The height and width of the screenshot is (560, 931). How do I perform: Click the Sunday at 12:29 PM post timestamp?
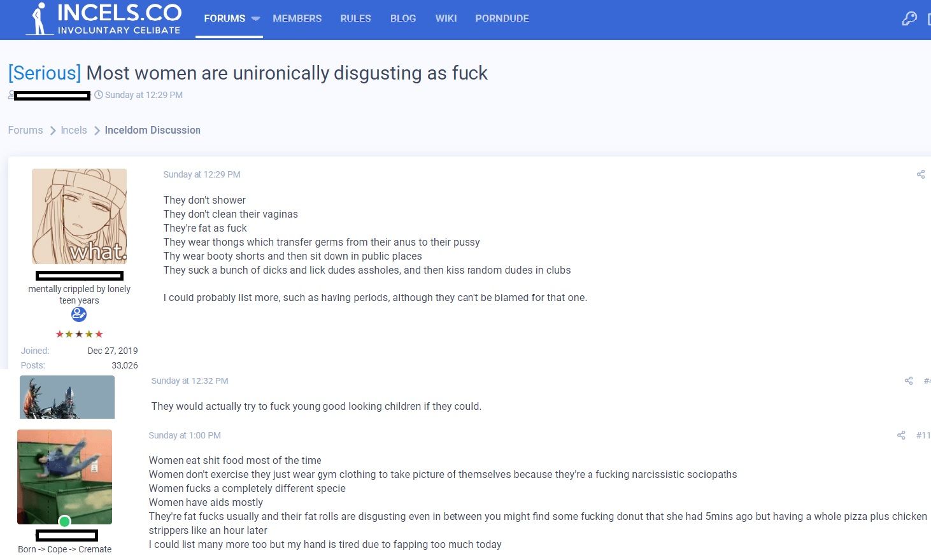tap(202, 174)
